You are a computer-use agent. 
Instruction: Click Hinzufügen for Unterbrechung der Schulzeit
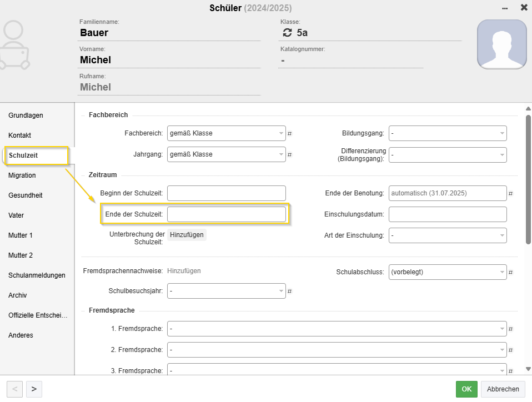[187, 235]
